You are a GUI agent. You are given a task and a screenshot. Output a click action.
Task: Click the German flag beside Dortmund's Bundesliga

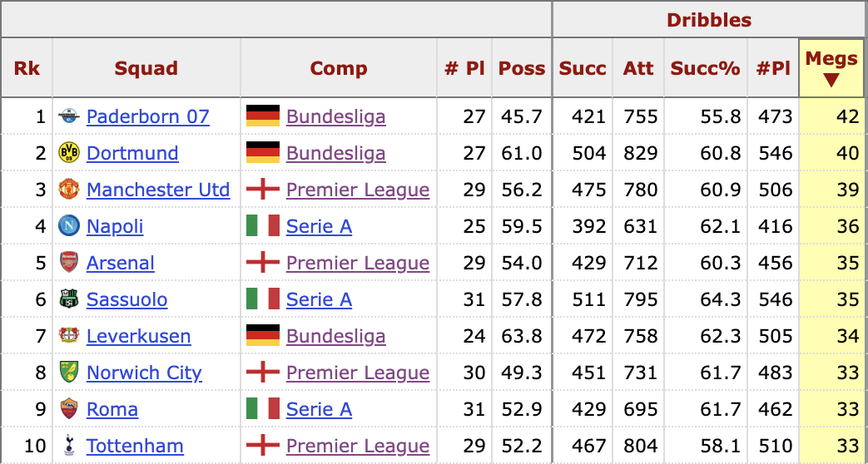(262, 153)
